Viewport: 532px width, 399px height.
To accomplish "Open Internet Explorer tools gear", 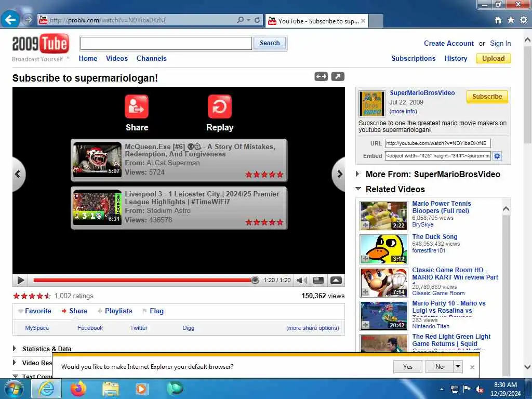I will click(524, 20).
